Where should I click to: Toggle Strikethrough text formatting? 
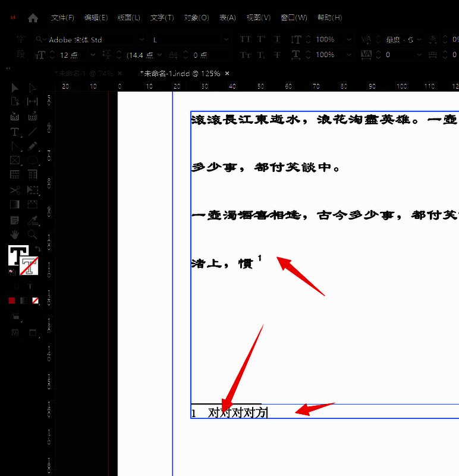(x=278, y=55)
